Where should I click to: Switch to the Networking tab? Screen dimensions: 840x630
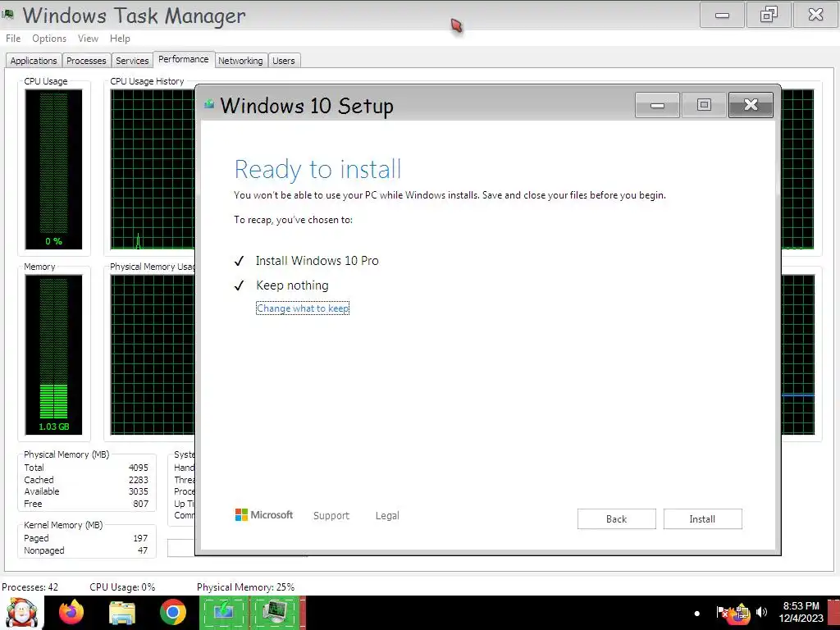point(240,61)
